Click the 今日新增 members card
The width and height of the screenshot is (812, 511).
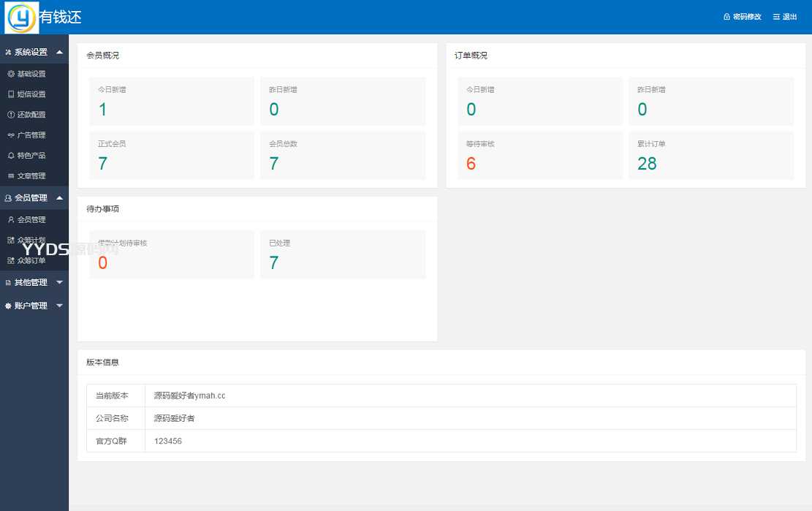172,101
